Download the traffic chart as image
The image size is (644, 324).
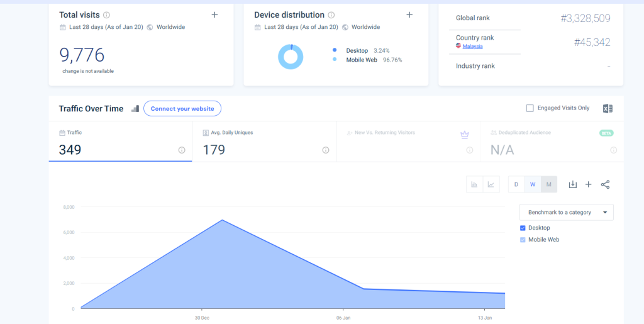tap(572, 184)
